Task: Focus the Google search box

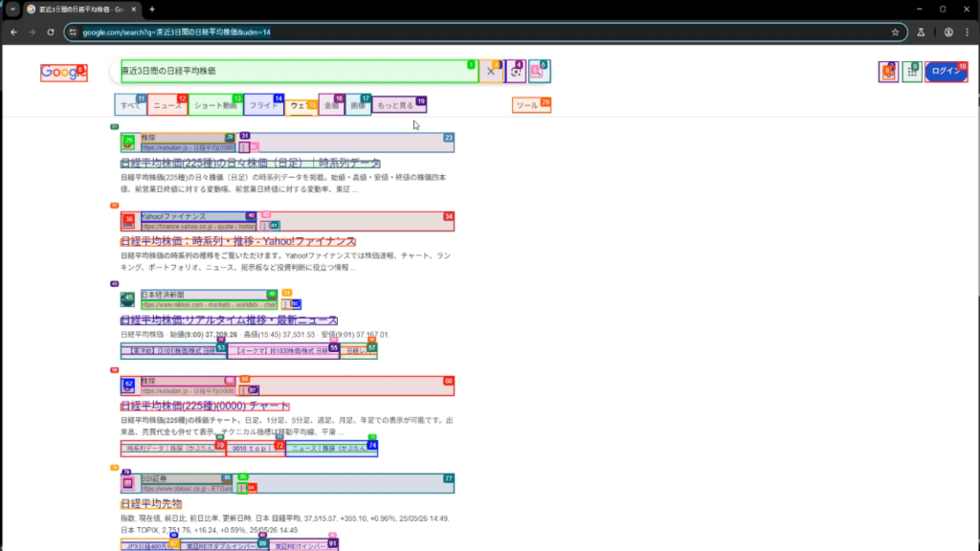Action: 300,71
